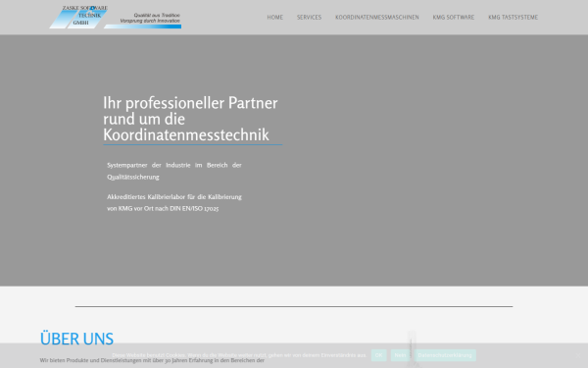Select KMG TASTSYSTEME in navigation
588x368 pixels.
513,18
